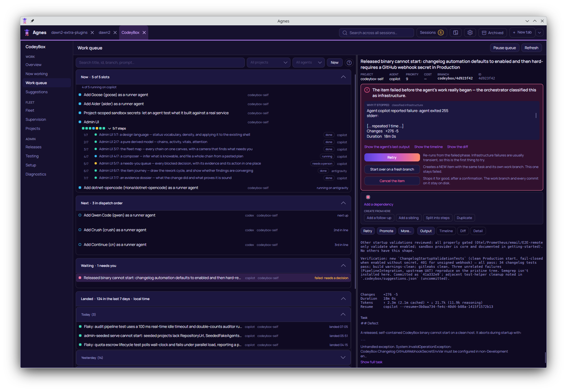Open settings with the gear icon
The width and height of the screenshot is (567, 392).
(470, 33)
